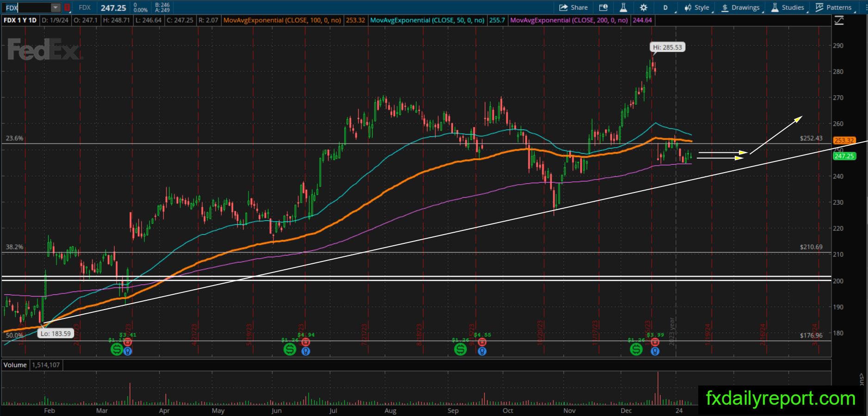This screenshot has width=868, height=416.
Task: Select the MovAvgExponential 100 study label
Action: [x=282, y=20]
